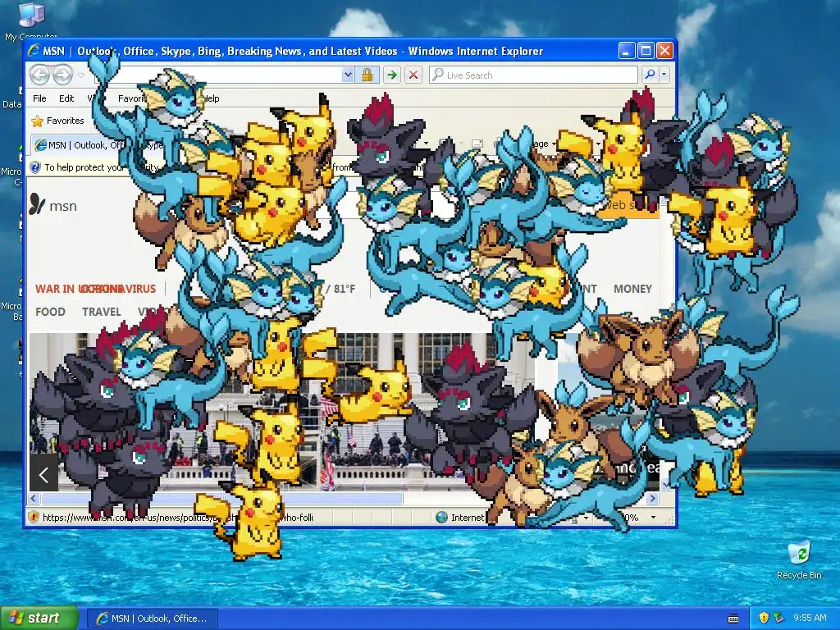Open the MONEY category link
This screenshot has width=840, height=630.
click(x=632, y=289)
